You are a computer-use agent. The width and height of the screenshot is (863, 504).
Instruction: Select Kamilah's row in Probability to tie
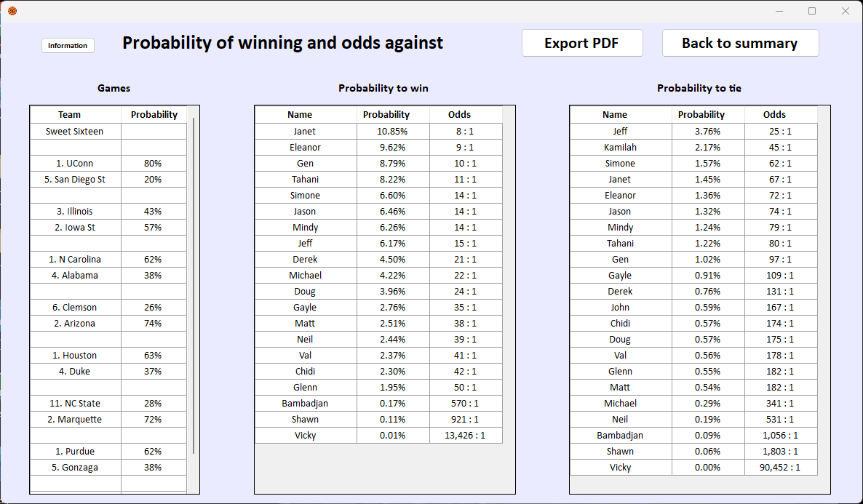(693, 147)
